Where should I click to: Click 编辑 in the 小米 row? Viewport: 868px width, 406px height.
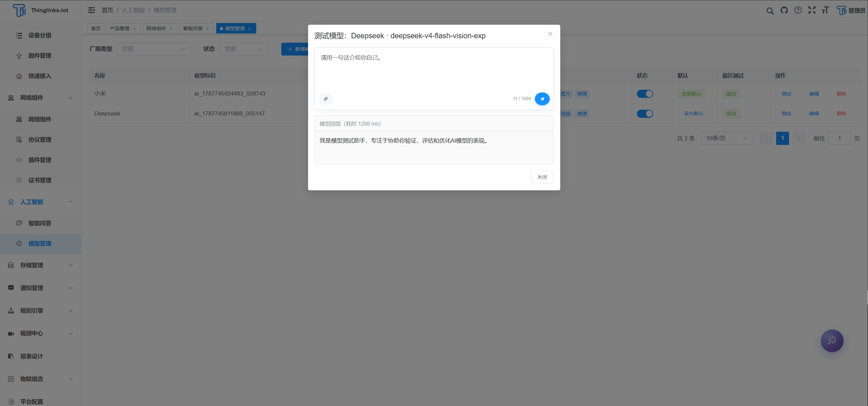click(814, 94)
